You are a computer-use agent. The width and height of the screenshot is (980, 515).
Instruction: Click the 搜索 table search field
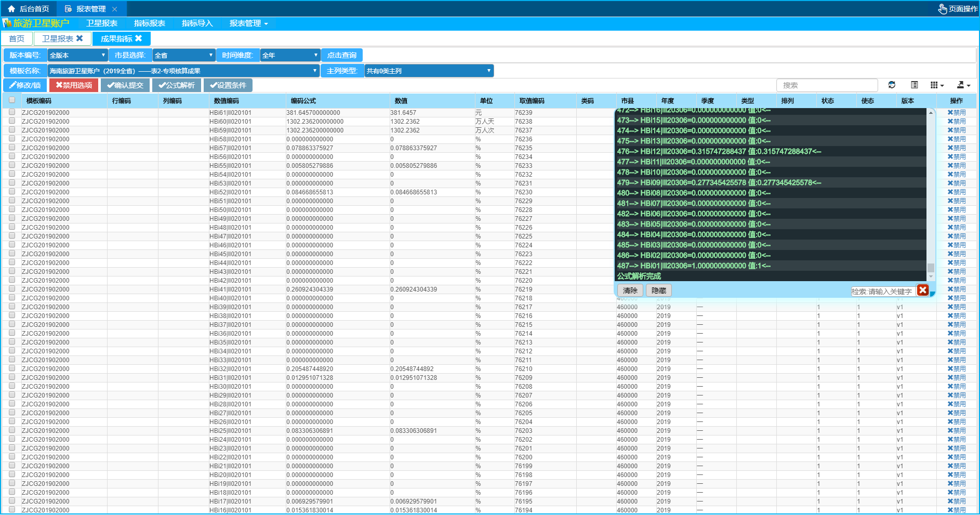point(826,85)
